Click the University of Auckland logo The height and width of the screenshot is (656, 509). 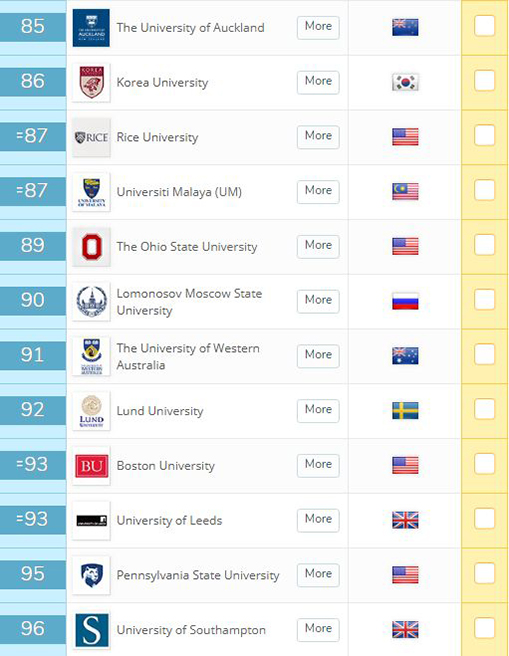point(91,28)
